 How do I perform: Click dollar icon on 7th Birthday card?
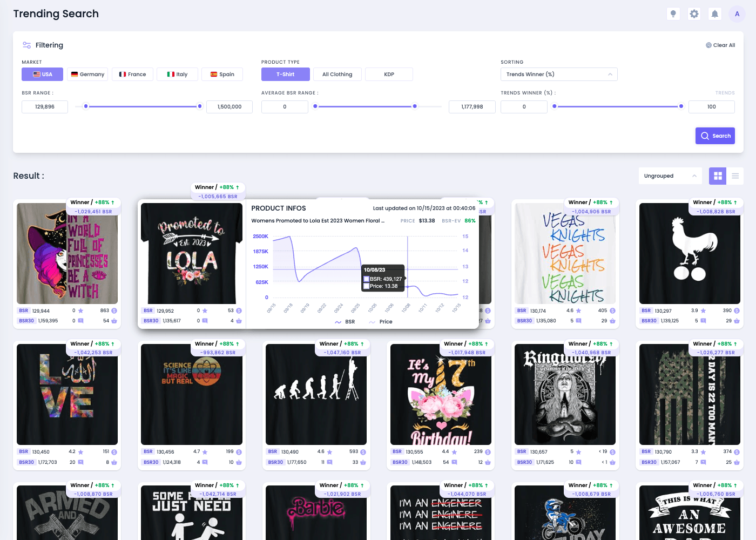pos(488,452)
